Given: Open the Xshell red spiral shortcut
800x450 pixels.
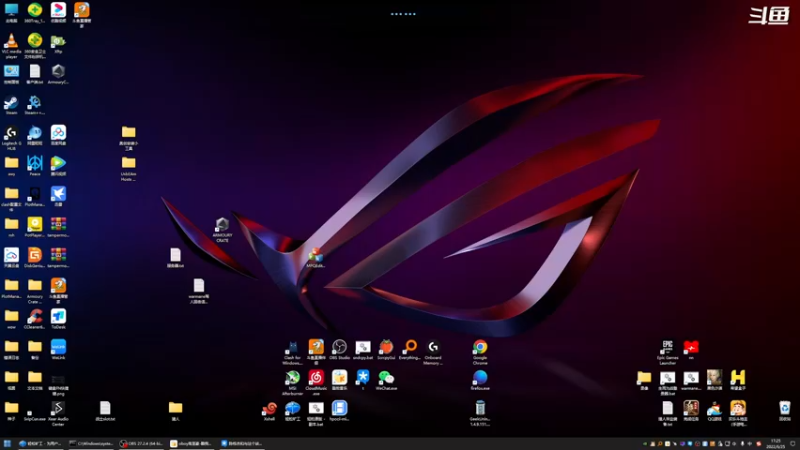Looking at the screenshot, I should 269,409.
